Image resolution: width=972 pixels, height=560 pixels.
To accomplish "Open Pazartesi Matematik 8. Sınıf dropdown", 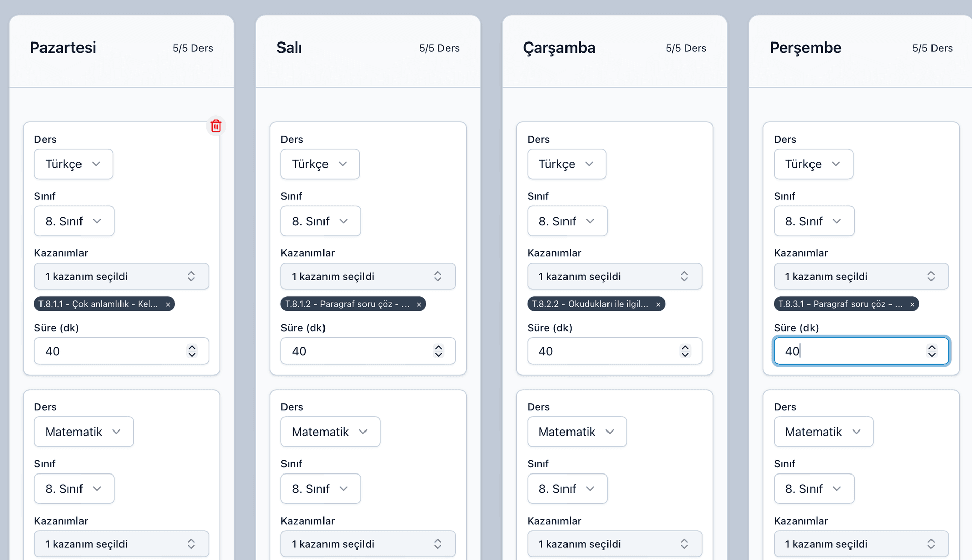I will coord(74,489).
